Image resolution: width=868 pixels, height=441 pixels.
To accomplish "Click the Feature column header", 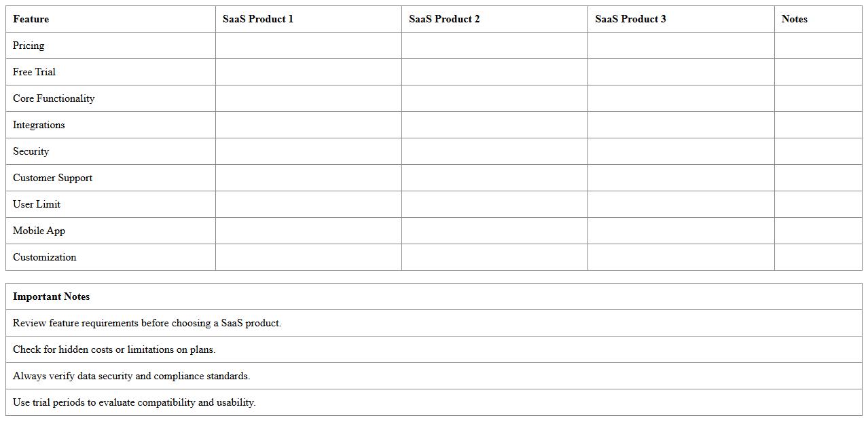I will click(x=31, y=19).
